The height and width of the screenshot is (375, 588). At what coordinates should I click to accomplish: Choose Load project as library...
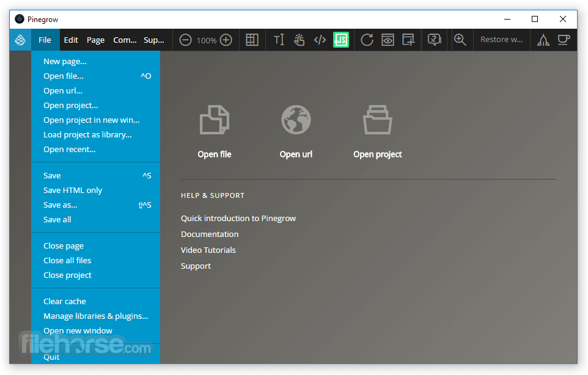95,134
